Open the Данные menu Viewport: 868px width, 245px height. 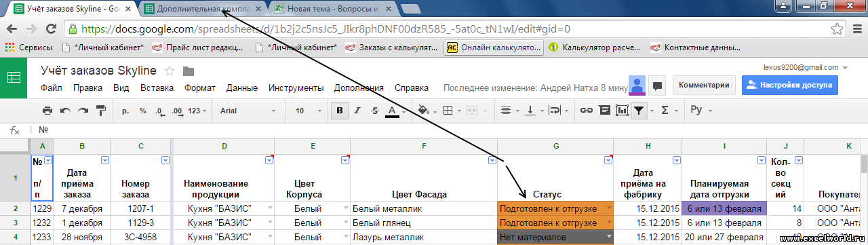242,88
